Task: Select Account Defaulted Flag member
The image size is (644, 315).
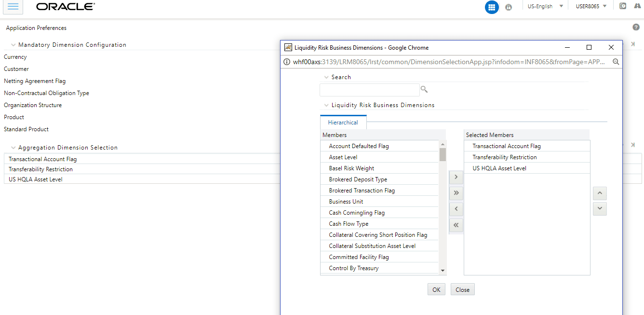Action: coord(379,146)
